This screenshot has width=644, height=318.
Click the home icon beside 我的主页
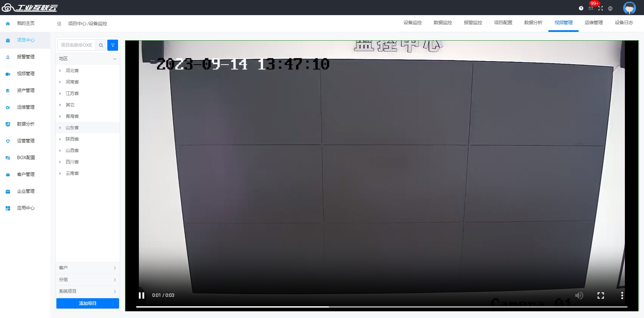(8, 24)
